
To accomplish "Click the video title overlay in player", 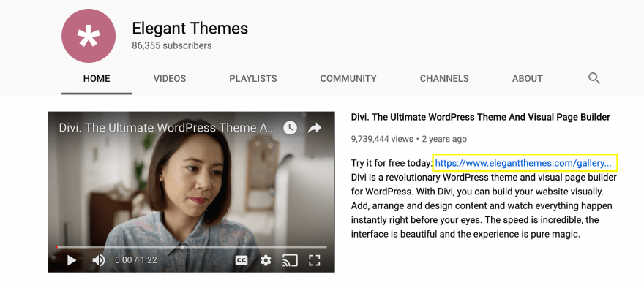I will pyautogui.click(x=167, y=128).
